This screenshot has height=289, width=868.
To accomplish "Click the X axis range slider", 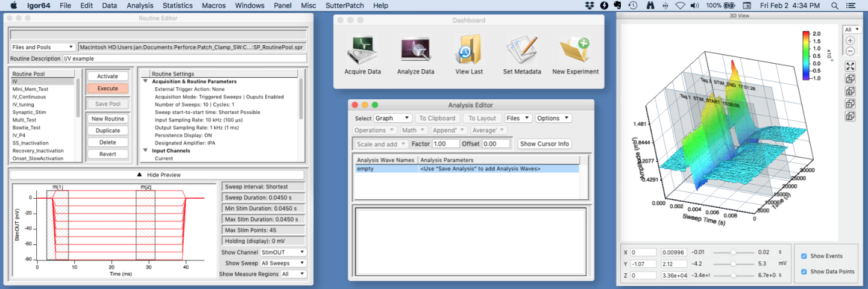I will point(733,252).
